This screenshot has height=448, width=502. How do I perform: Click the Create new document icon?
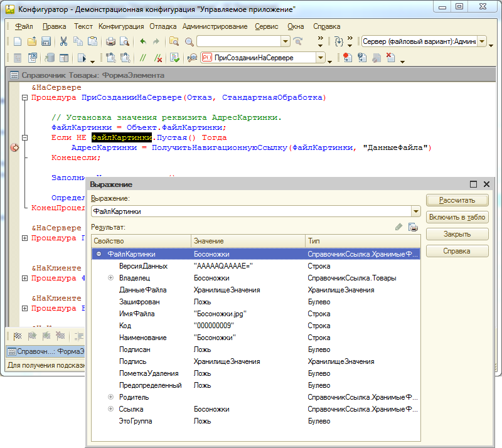click(x=18, y=41)
